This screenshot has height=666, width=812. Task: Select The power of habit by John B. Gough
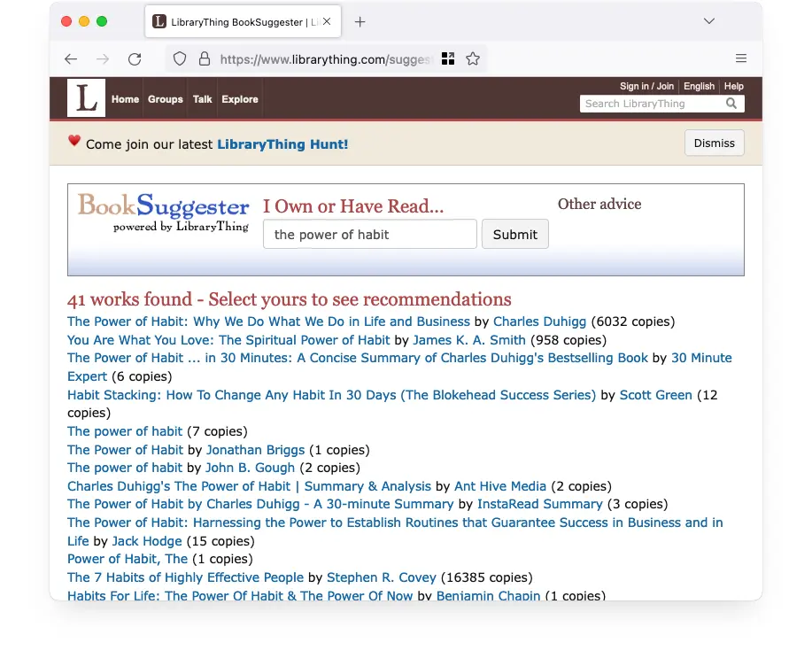[125, 468]
